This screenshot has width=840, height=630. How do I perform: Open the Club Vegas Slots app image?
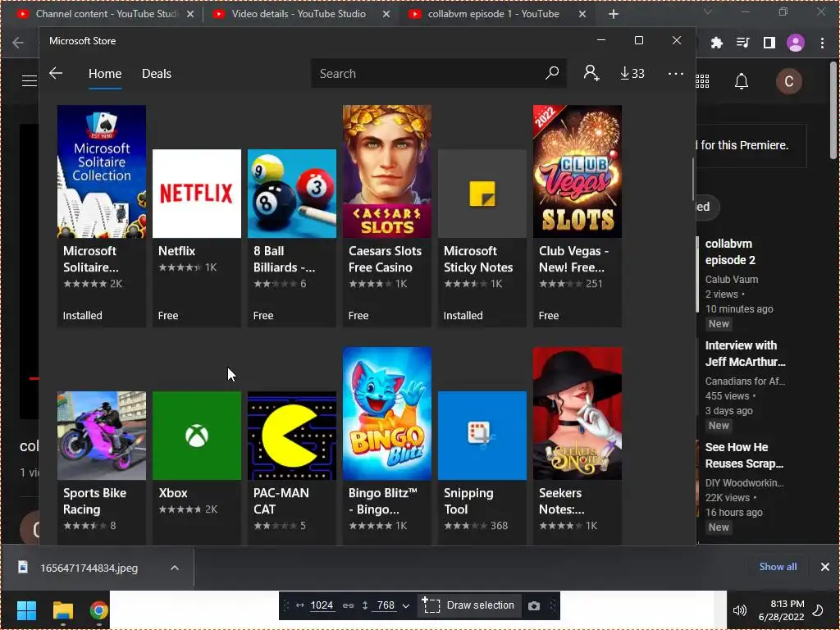[x=577, y=171]
